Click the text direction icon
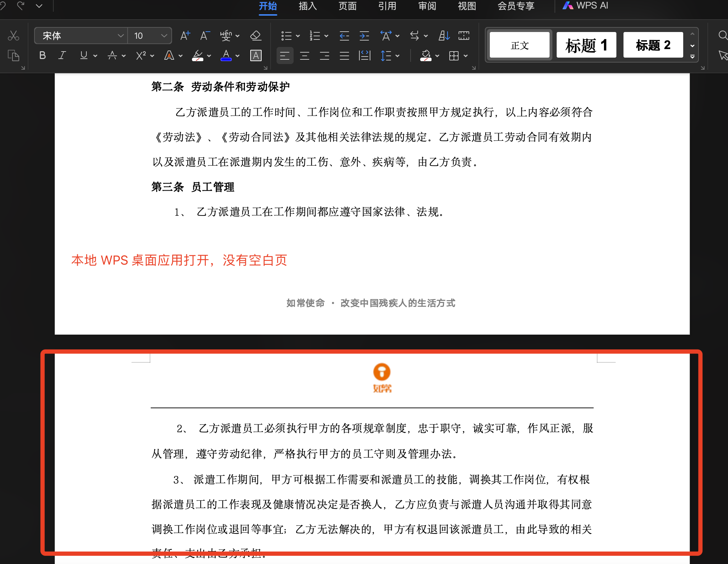 (414, 36)
